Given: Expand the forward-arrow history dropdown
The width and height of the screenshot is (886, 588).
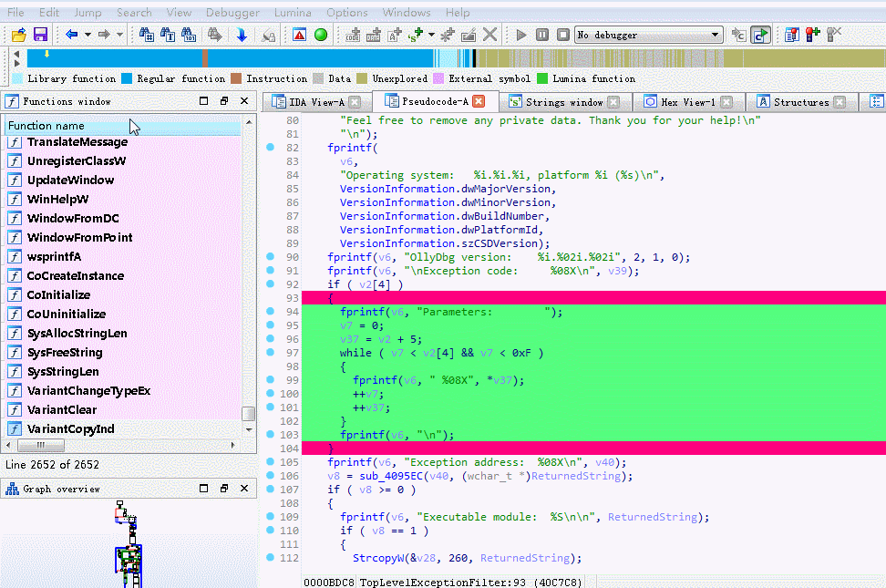Looking at the screenshot, I should [x=119, y=35].
